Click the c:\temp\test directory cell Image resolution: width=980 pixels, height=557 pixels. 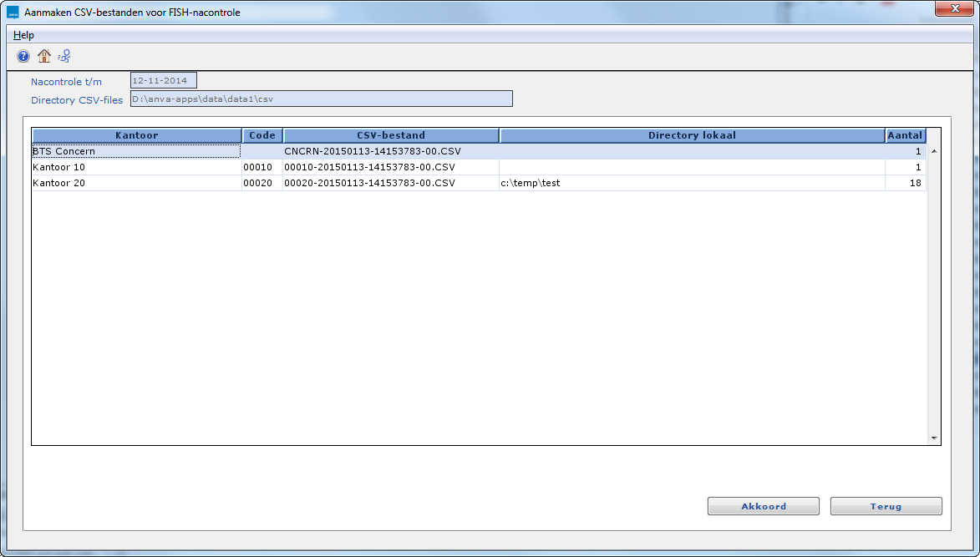691,183
